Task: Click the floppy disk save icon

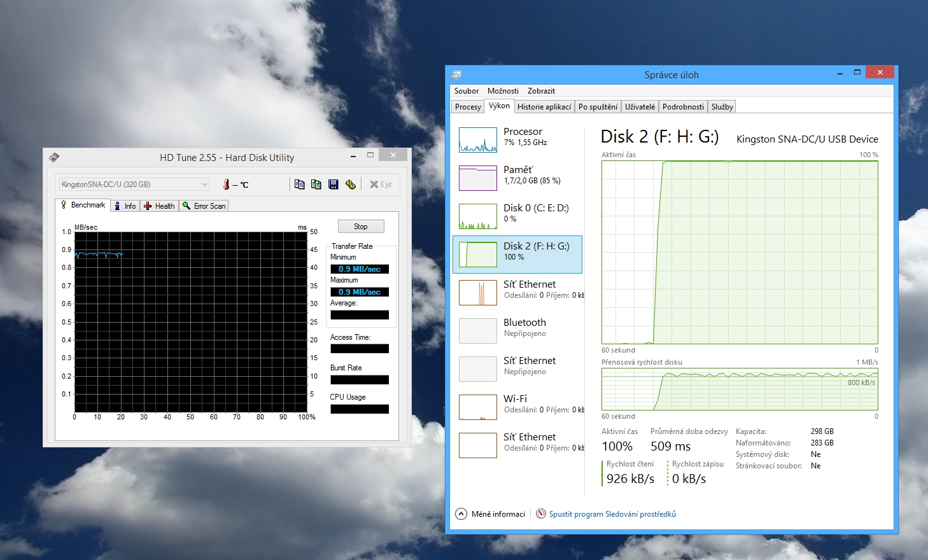Action: click(x=333, y=185)
